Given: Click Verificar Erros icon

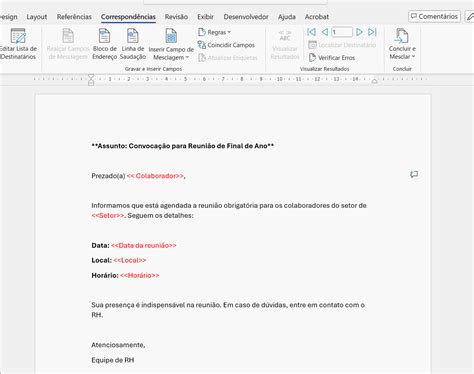Looking at the screenshot, I should click(x=312, y=57).
